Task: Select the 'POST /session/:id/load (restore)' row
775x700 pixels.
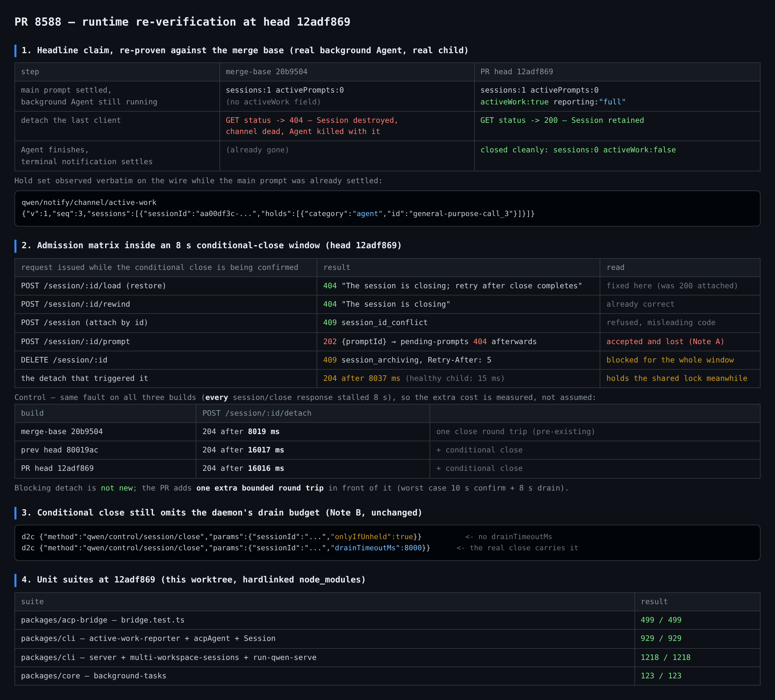Action: tap(387, 286)
